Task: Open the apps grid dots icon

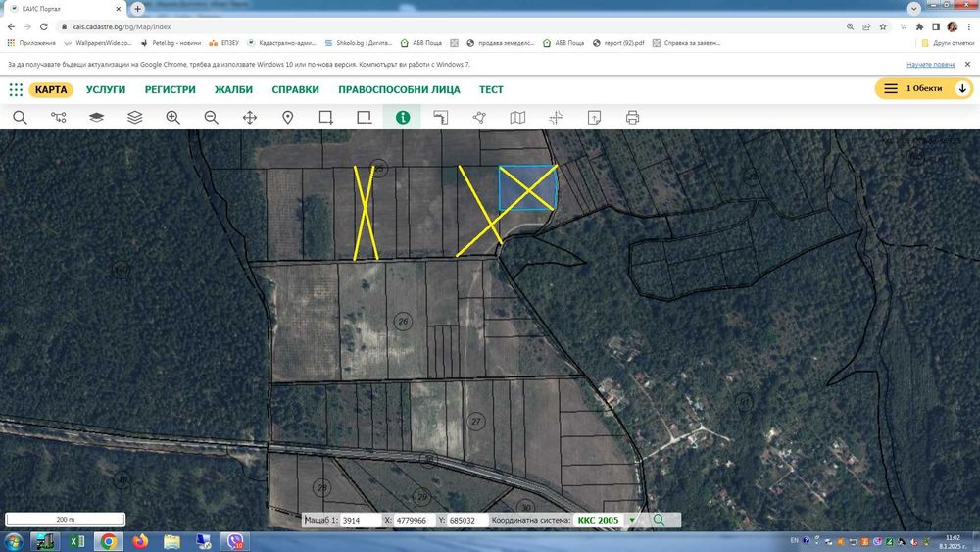Action: 17,89
